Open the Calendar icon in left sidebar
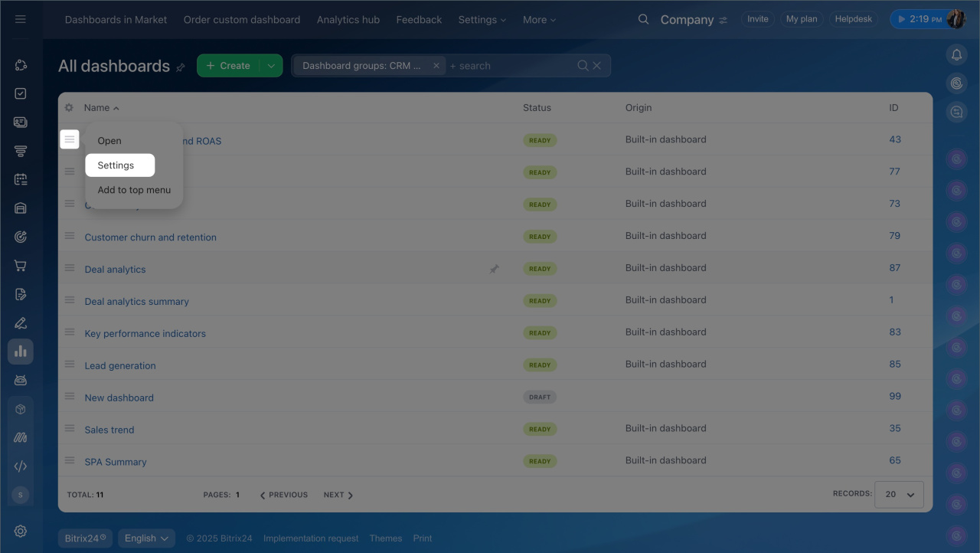This screenshot has width=980, height=553. [x=21, y=179]
